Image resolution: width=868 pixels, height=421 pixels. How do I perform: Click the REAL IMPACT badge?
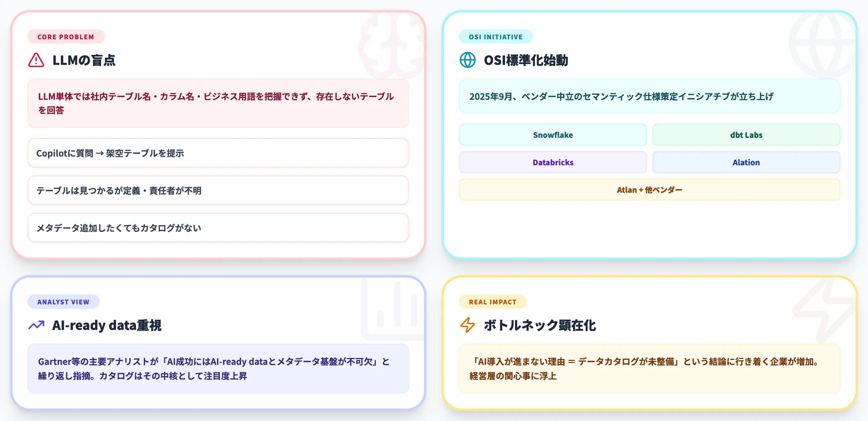coord(493,302)
